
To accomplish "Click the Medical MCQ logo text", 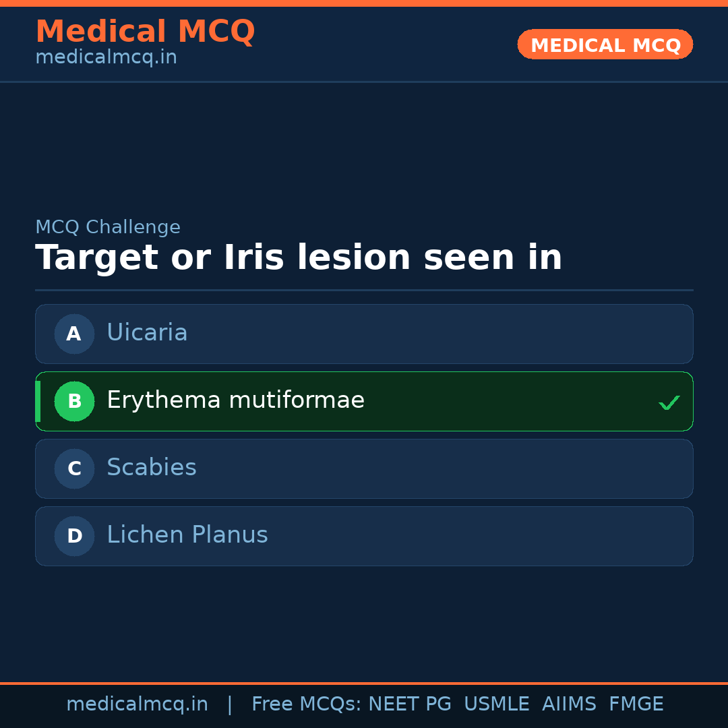I will pos(145,31).
